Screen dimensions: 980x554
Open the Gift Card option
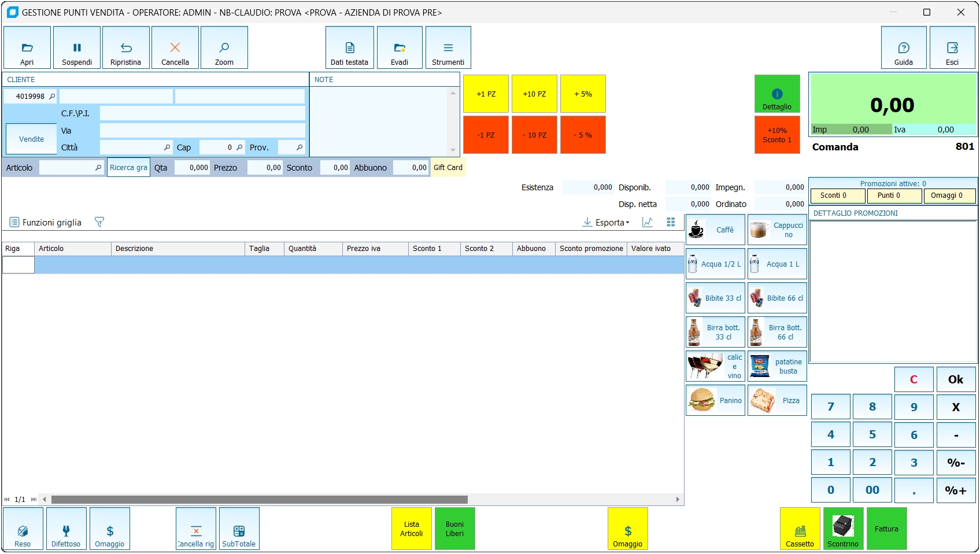coord(448,168)
